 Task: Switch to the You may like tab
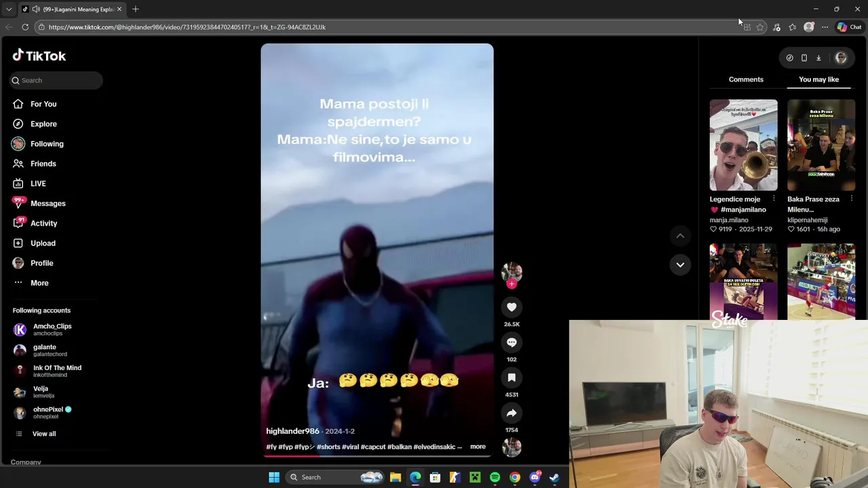(818, 79)
